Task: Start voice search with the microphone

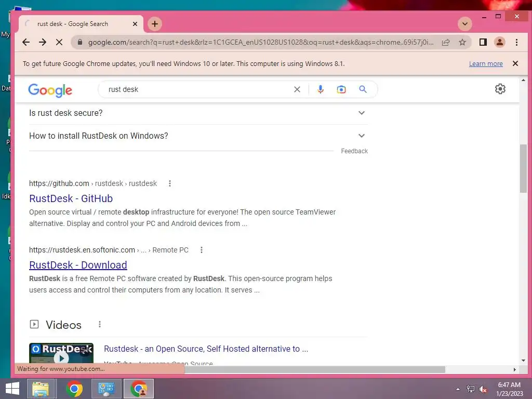Action: click(320, 89)
